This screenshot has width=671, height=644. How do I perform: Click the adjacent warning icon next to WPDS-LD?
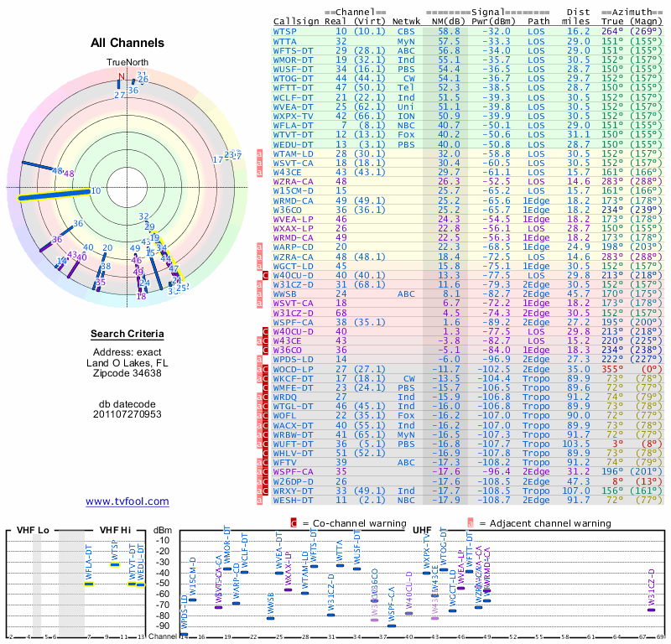click(x=260, y=358)
